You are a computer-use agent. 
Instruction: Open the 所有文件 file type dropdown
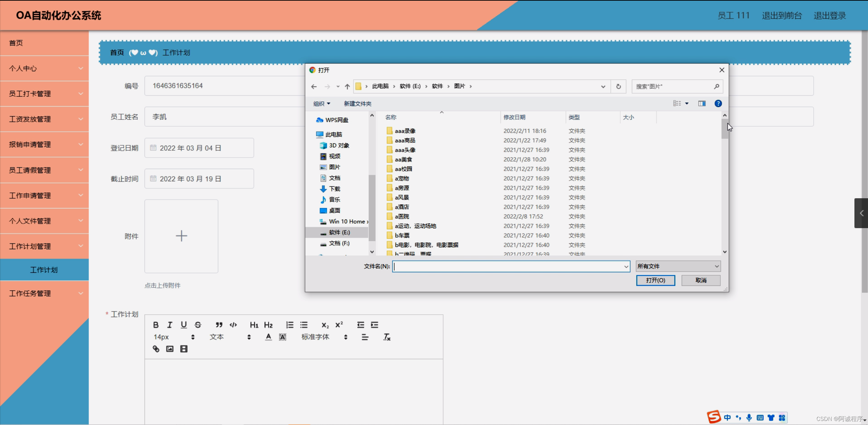[678, 266]
